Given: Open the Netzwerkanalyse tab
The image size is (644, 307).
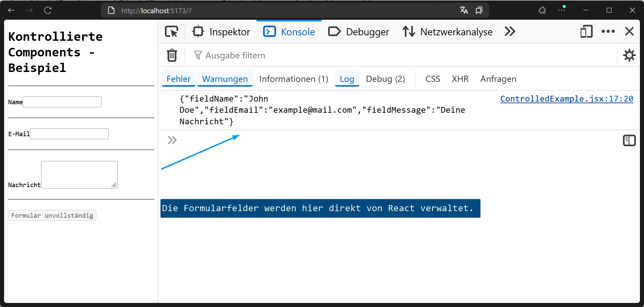Looking at the screenshot, I should tap(448, 32).
